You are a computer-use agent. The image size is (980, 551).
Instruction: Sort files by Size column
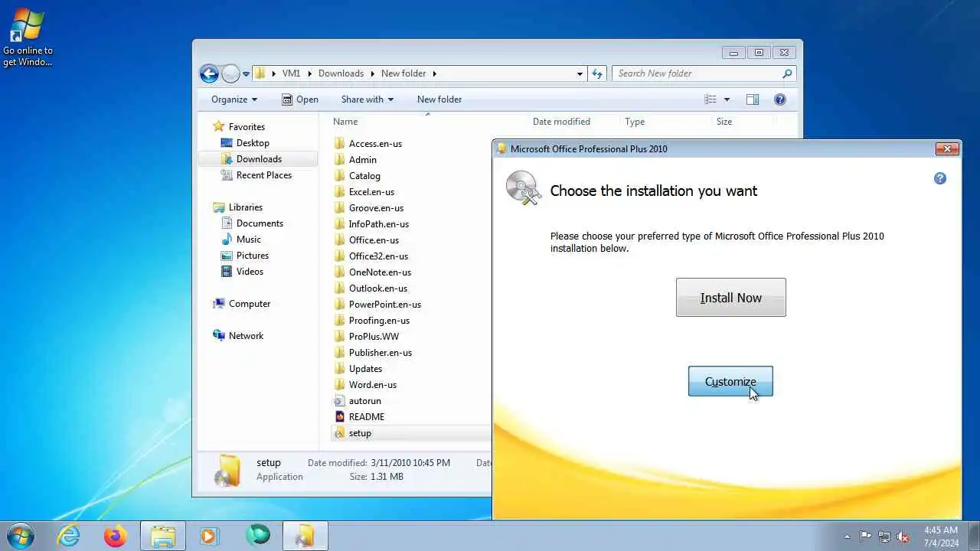point(724,122)
